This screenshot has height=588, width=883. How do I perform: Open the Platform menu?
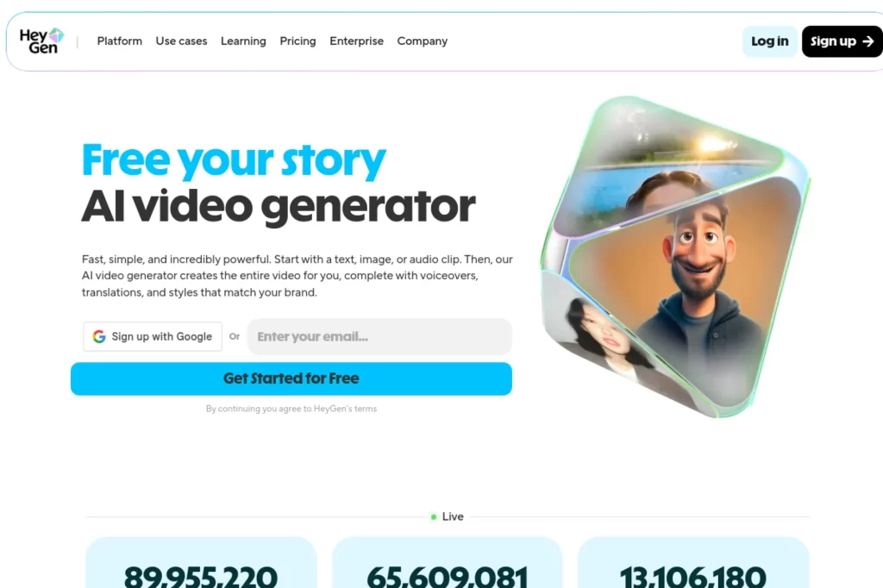click(x=119, y=41)
